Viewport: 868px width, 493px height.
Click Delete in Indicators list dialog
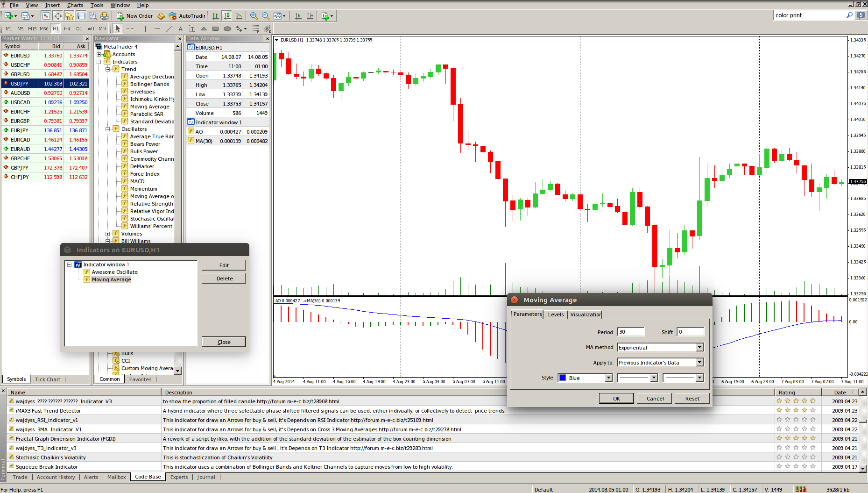(x=224, y=279)
